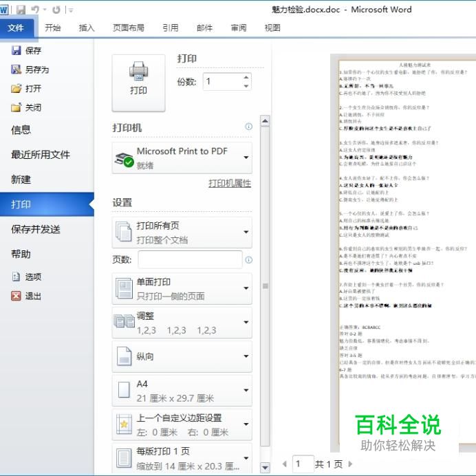
Task: Select 打印 in the backstage menu
Action: [47, 204]
